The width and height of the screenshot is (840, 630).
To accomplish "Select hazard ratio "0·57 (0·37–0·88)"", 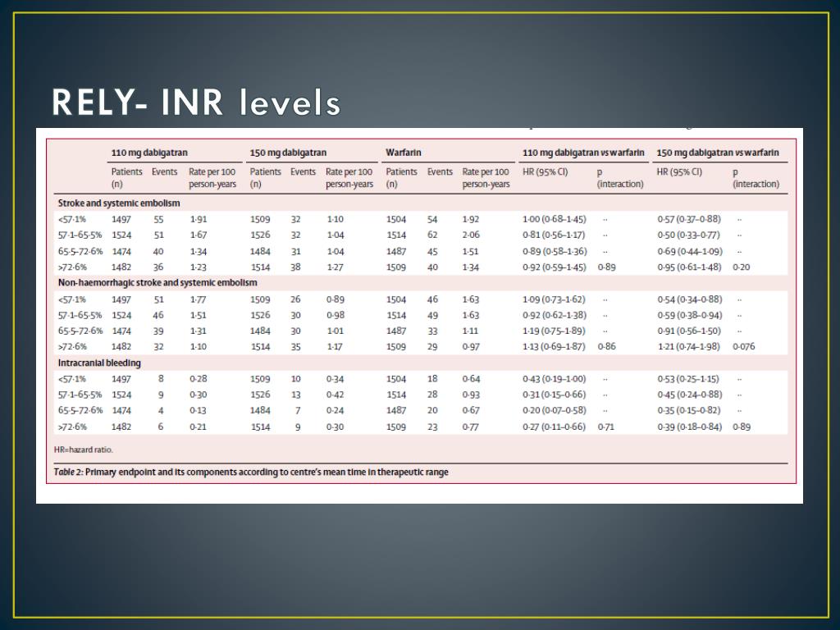I will pyautogui.click(x=689, y=219).
